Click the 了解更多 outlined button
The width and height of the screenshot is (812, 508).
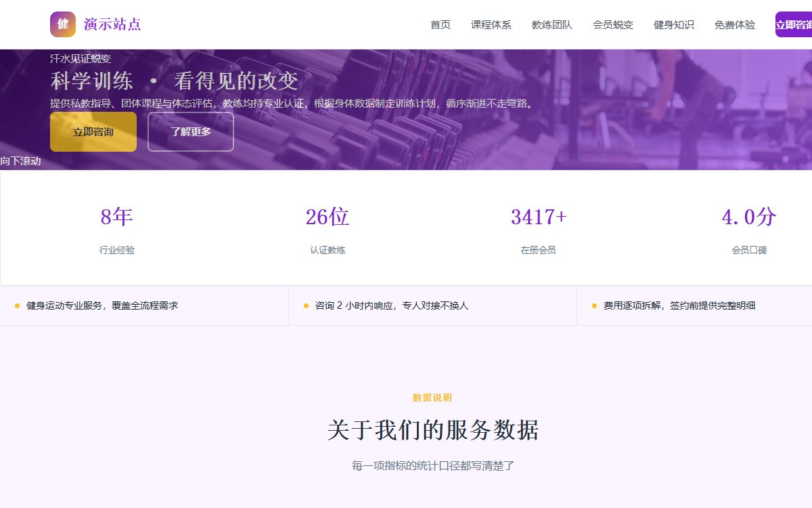[x=191, y=131]
